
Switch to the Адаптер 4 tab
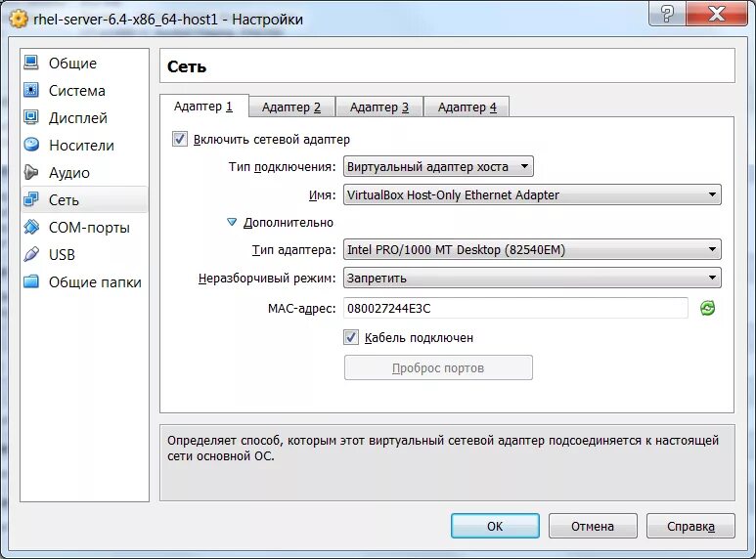pos(467,107)
